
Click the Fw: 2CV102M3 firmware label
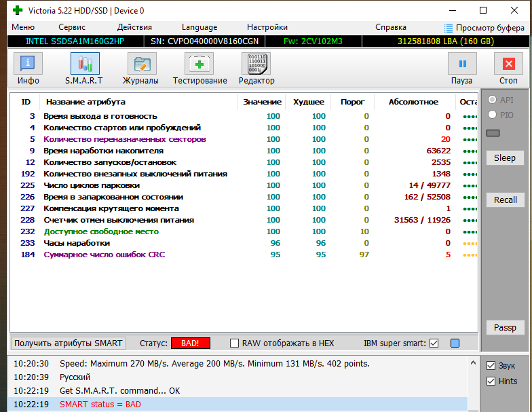coord(313,41)
